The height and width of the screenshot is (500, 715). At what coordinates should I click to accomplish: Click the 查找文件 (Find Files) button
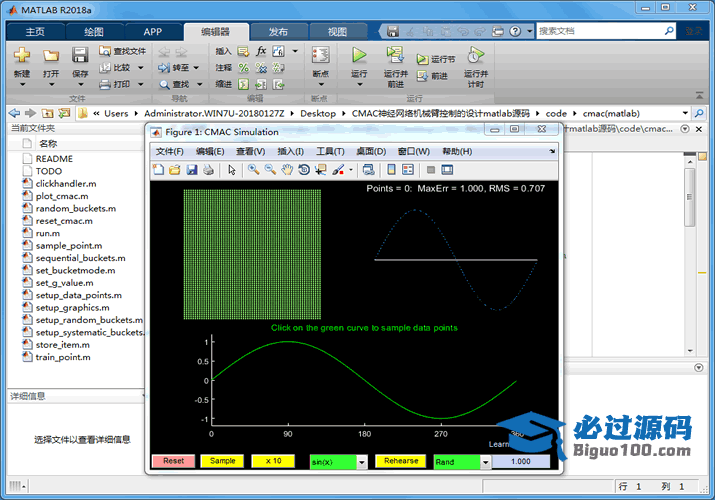(x=123, y=51)
